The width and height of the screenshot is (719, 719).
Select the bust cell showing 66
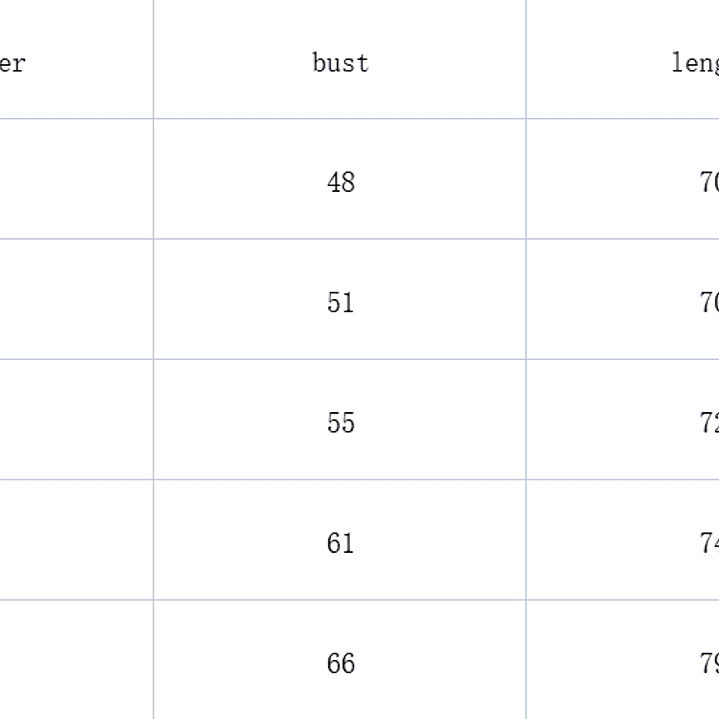(340, 663)
